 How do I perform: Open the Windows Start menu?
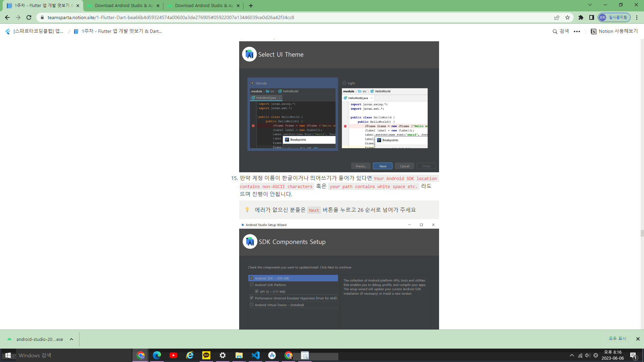(x=8, y=355)
